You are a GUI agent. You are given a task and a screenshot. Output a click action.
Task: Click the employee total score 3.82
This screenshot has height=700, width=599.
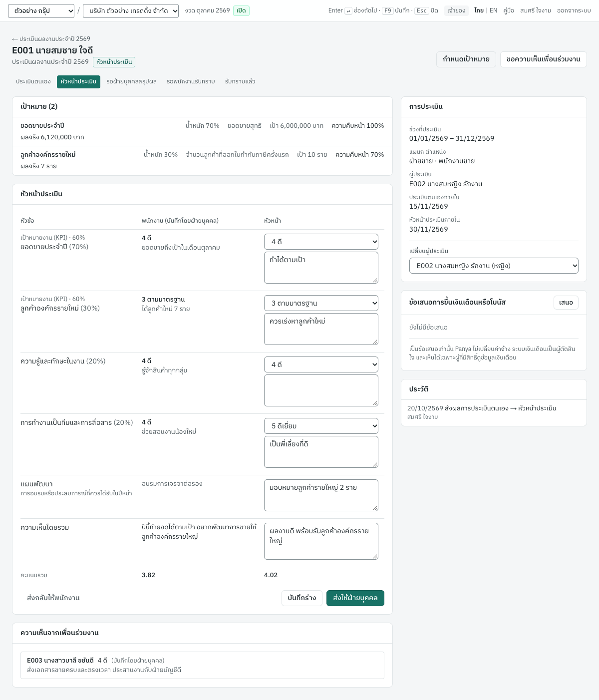click(x=148, y=575)
